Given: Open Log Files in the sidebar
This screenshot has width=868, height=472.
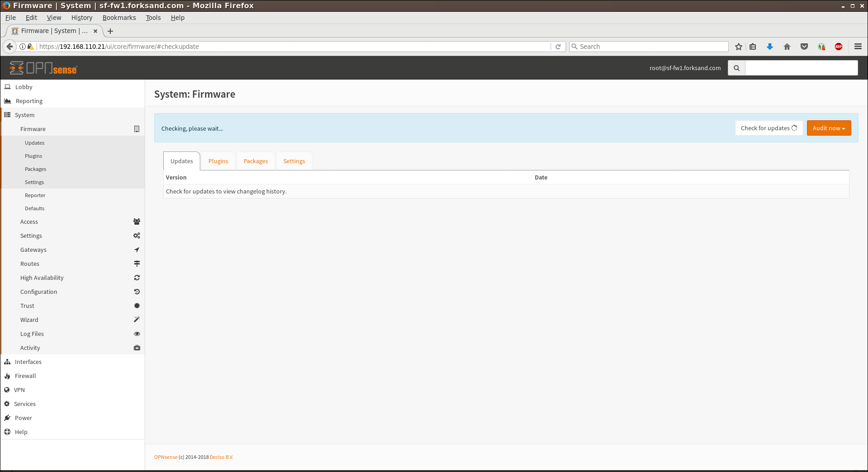Looking at the screenshot, I should coord(32,334).
